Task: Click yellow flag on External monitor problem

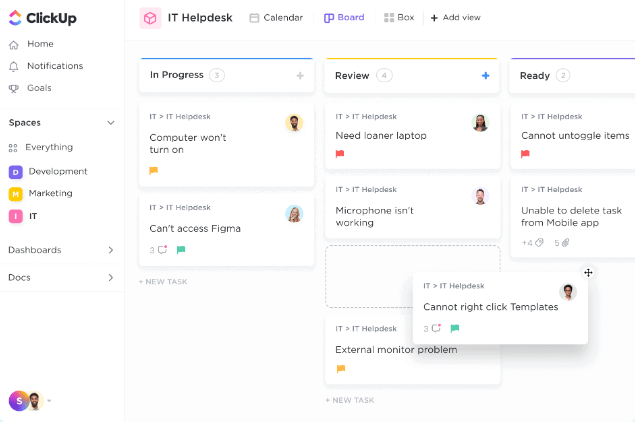Action: point(341,368)
